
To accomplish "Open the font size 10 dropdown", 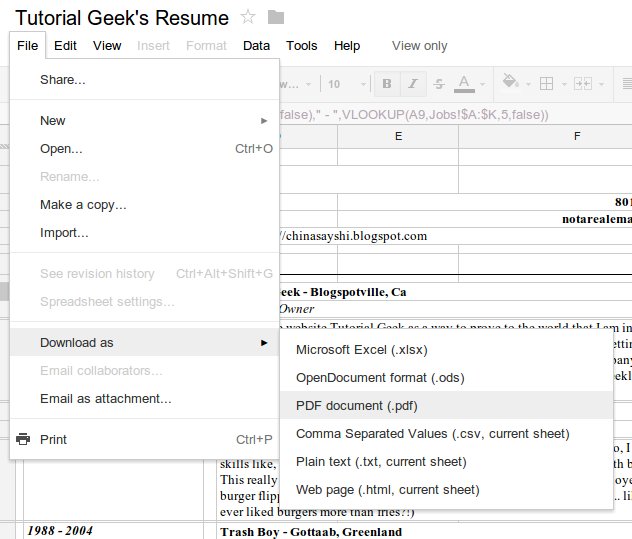I will pyautogui.click(x=347, y=84).
